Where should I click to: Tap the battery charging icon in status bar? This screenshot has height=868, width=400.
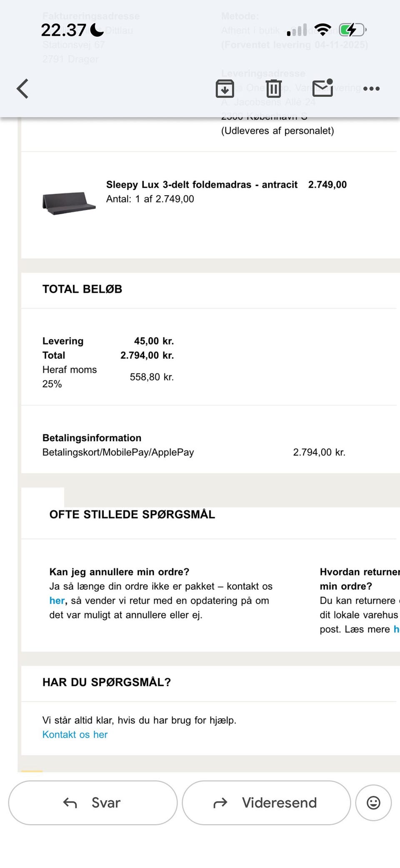pyautogui.click(x=352, y=30)
